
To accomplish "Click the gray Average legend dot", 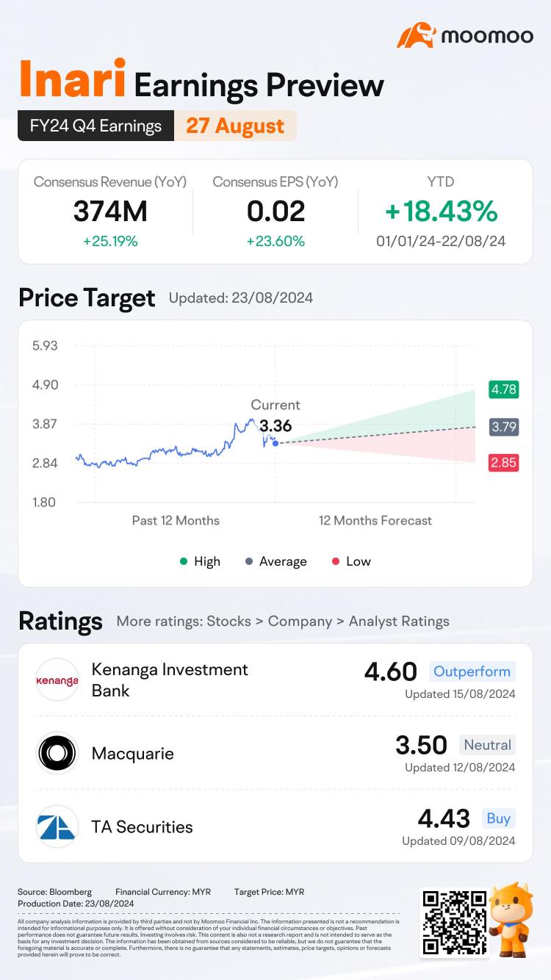I will pos(249,561).
